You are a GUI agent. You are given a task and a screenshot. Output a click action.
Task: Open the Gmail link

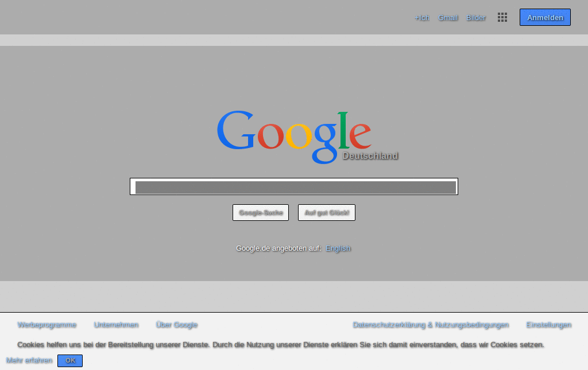448,18
